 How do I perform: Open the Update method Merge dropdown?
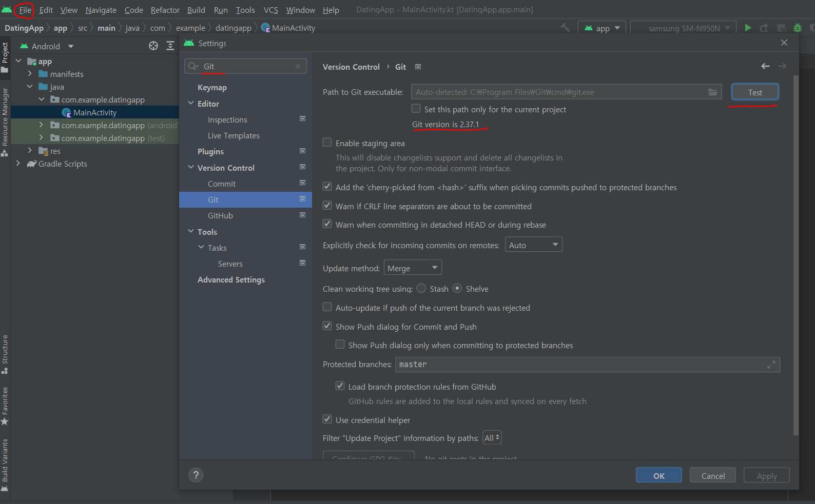pyautogui.click(x=413, y=268)
